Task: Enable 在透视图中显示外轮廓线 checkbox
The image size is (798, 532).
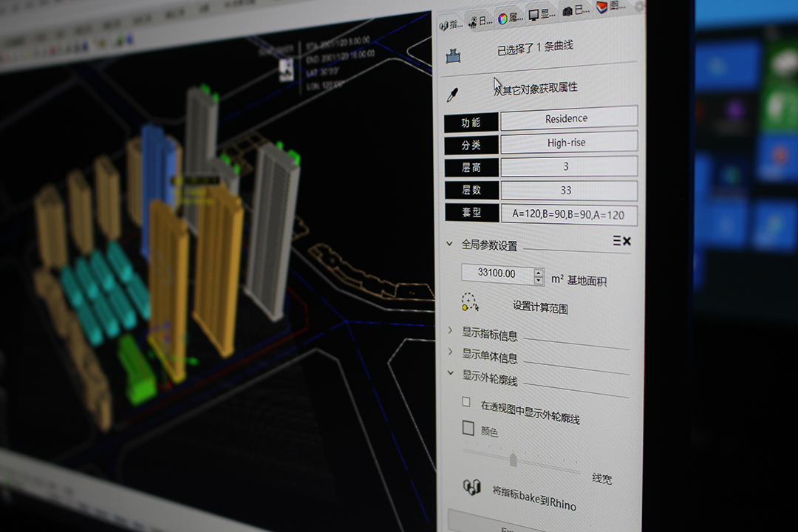Action: [466, 403]
